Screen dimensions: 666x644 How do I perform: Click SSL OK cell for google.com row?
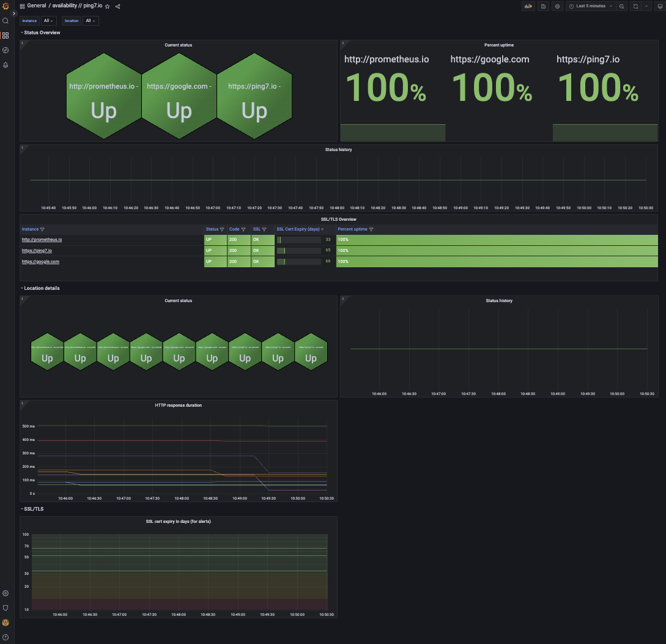263,262
